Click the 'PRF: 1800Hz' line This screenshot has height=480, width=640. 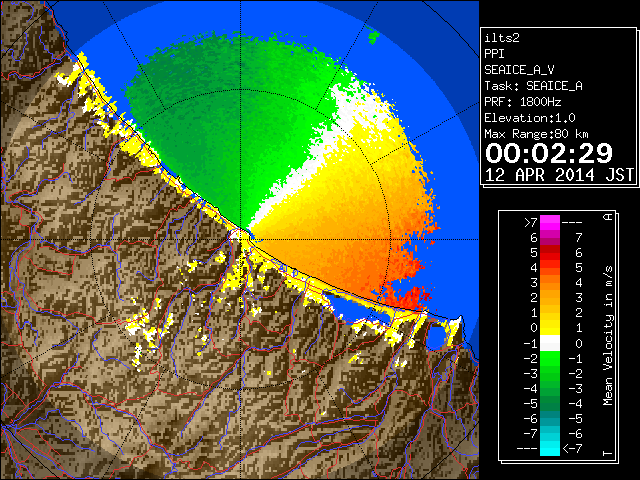[x=522, y=102]
